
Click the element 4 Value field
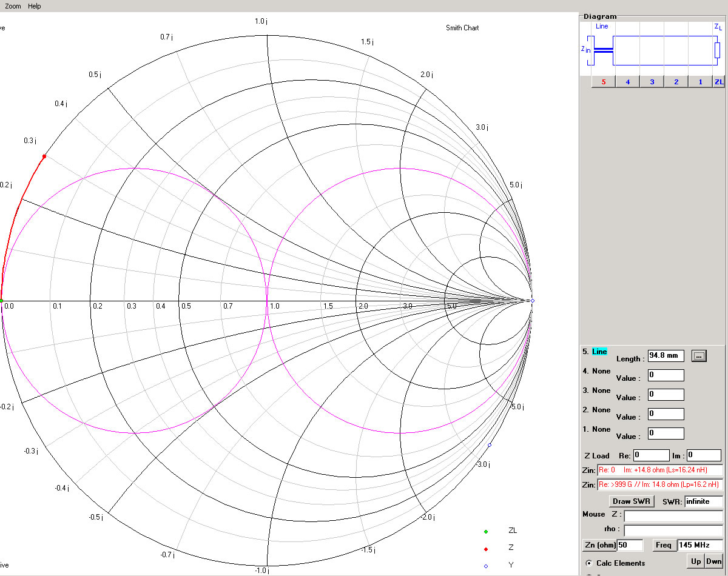[666, 375]
